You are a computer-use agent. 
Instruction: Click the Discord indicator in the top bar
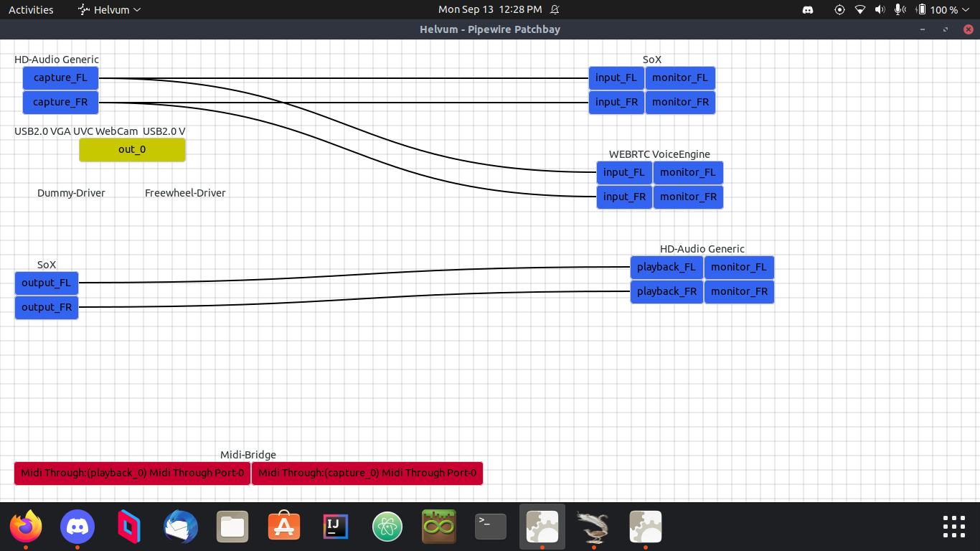point(808,9)
